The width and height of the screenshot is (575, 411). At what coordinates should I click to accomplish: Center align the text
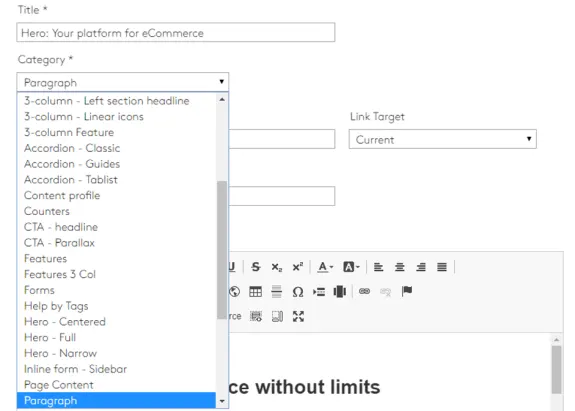[x=400, y=267]
